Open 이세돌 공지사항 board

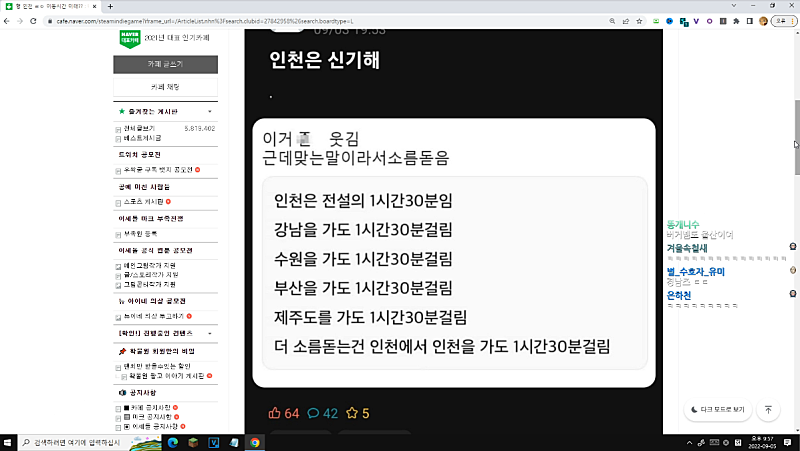pyautogui.click(x=155, y=427)
